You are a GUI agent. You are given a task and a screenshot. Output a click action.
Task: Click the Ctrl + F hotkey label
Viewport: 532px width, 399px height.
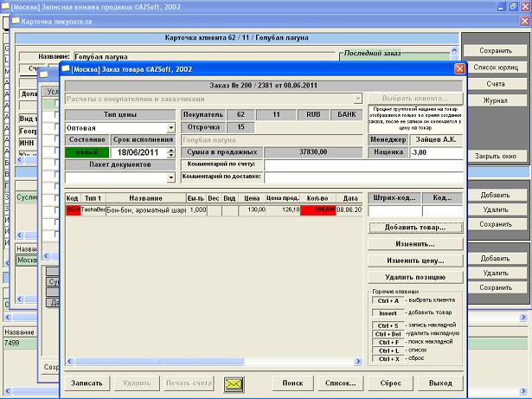pyautogui.click(x=388, y=342)
